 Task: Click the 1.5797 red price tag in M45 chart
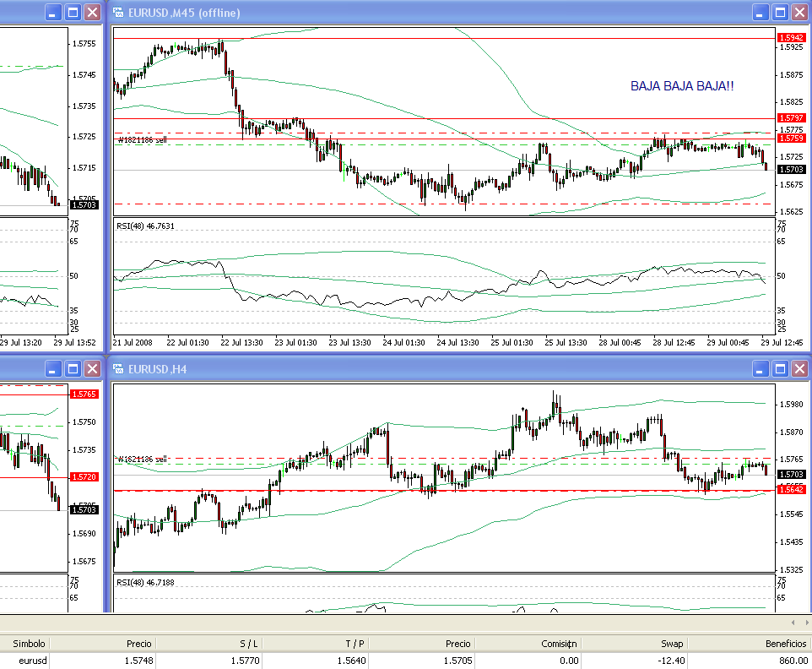tap(791, 117)
